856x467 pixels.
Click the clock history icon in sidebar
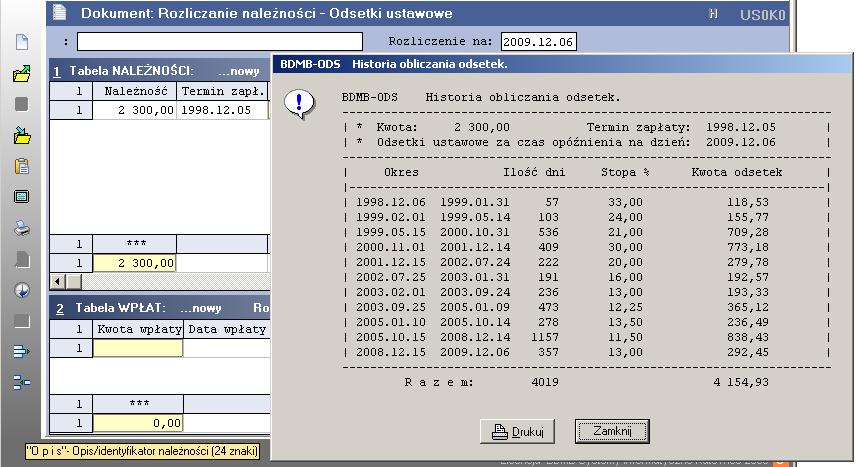22,290
